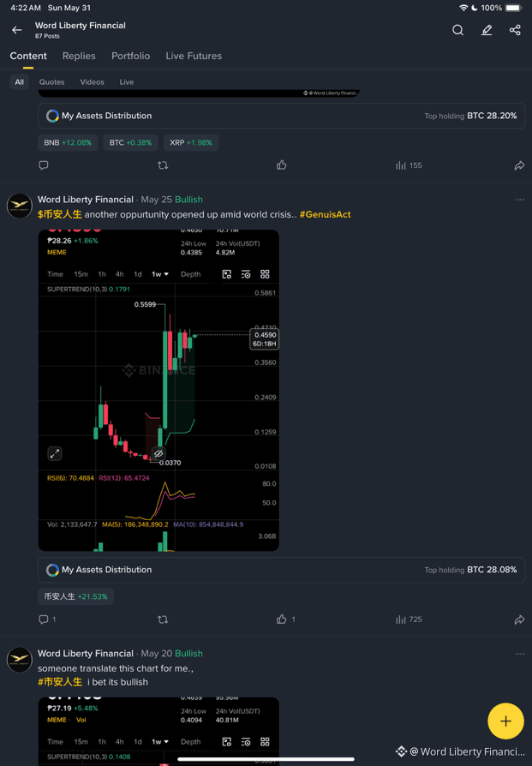
Task: Select the Videos filter
Action: (x=92, y=81)
